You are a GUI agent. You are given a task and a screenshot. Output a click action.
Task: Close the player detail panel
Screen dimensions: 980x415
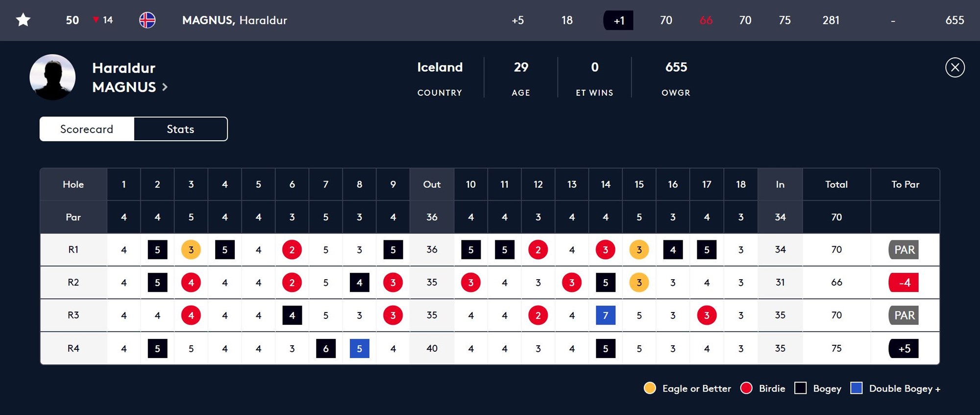955,68
